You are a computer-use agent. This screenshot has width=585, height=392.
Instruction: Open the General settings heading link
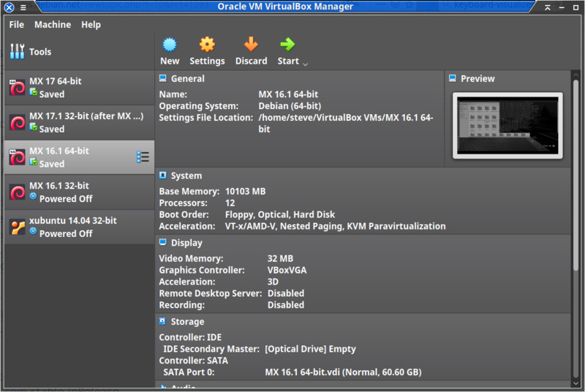pos(188,79)
